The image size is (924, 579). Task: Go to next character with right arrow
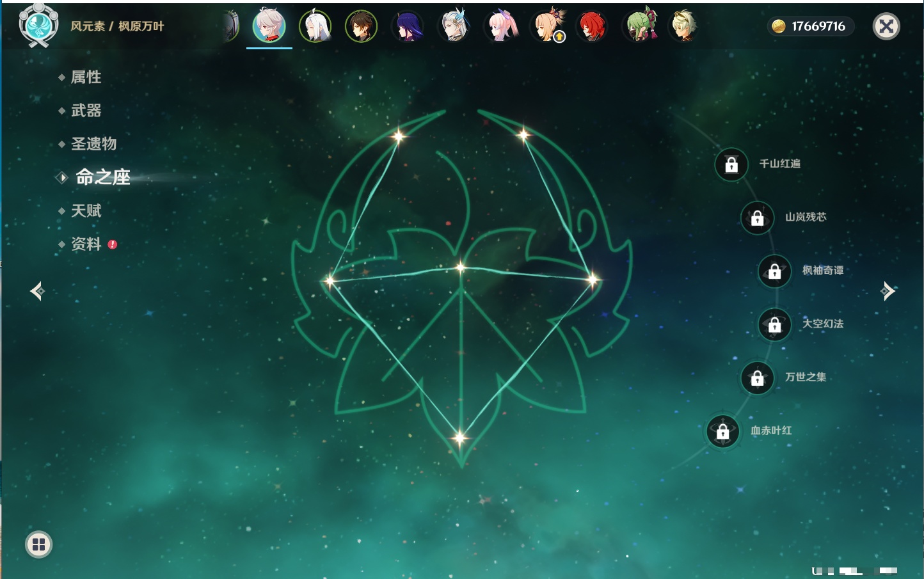point(888,291)
